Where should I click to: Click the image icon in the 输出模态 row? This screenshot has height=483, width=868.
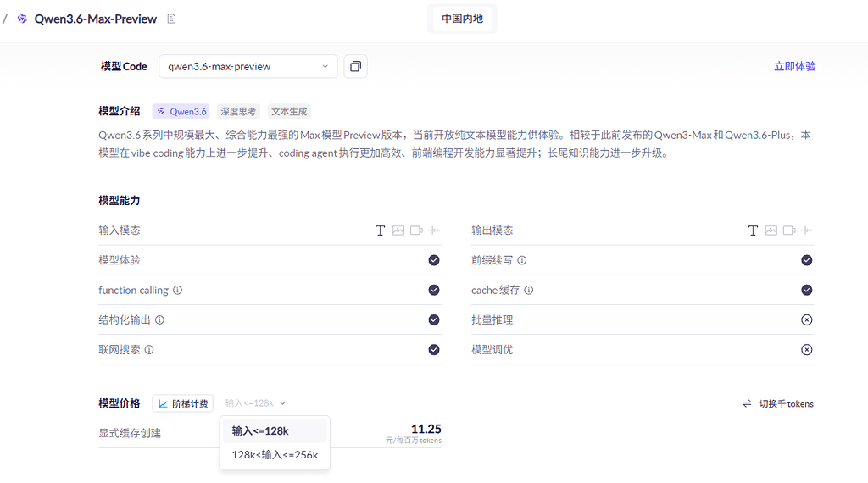click(771, 230)
